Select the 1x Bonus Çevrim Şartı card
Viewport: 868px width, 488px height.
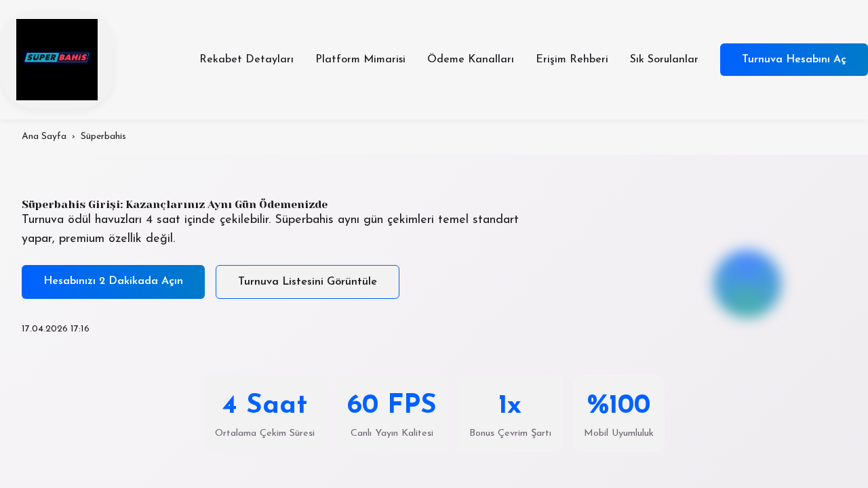(x=510, y=413)
